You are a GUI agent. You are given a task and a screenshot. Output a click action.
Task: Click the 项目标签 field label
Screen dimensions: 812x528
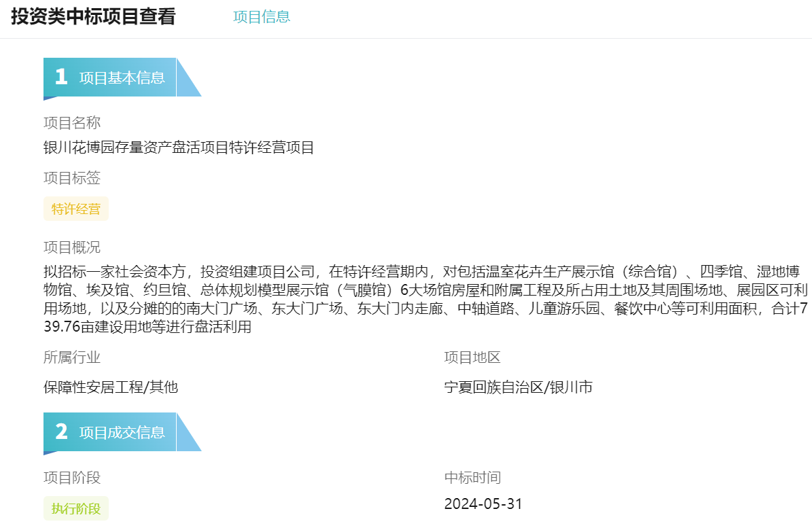(72, 177)
